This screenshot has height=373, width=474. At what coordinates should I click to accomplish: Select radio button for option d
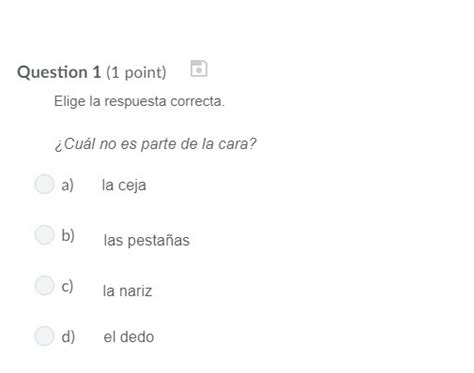coord(45,336)
